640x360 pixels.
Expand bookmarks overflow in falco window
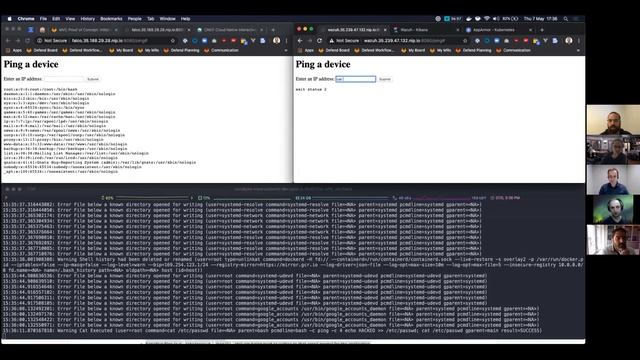[286, 50]
